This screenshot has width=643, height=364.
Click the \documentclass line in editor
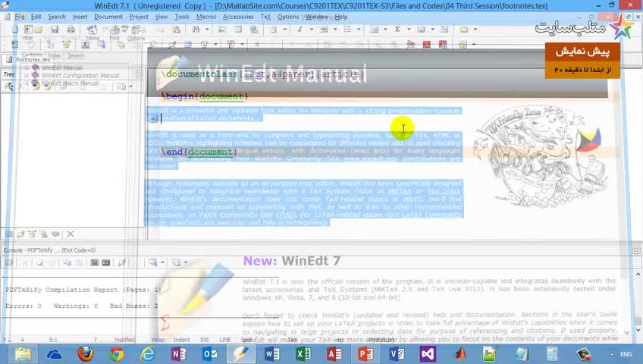click(263, 74)
